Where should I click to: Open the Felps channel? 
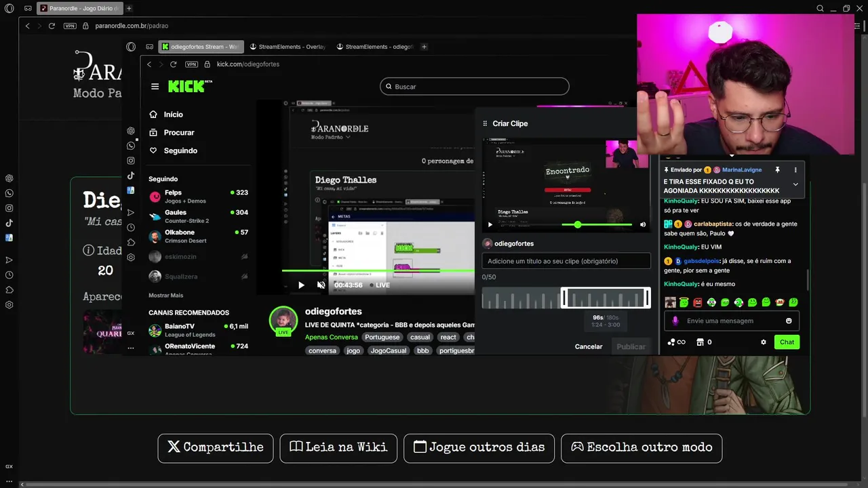(198, 197)
